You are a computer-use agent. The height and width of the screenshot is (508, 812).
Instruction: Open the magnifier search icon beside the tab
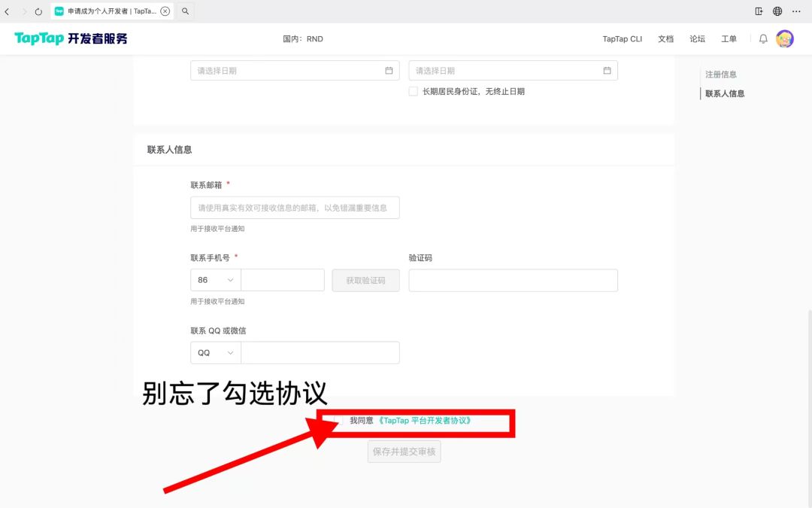186,11
